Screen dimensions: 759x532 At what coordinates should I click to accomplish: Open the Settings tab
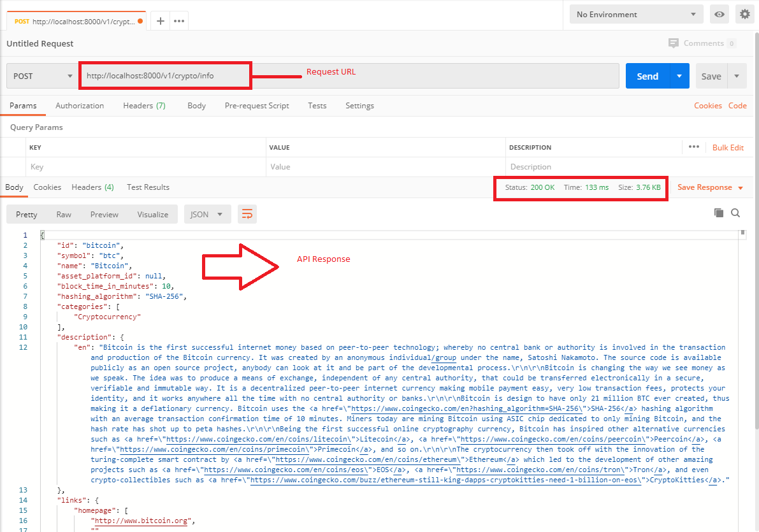coord(359,106)
